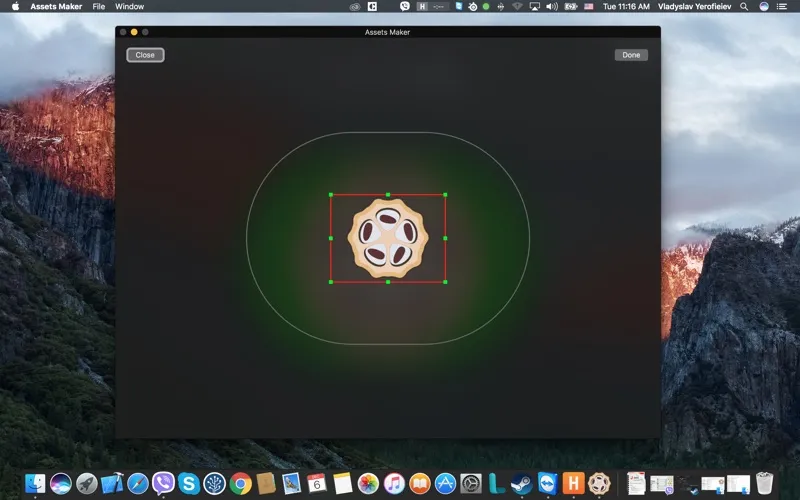The width and height of the screenshot is (800, 500).
Task: Click the top-left green resize handle
Action: coord(331,195)
